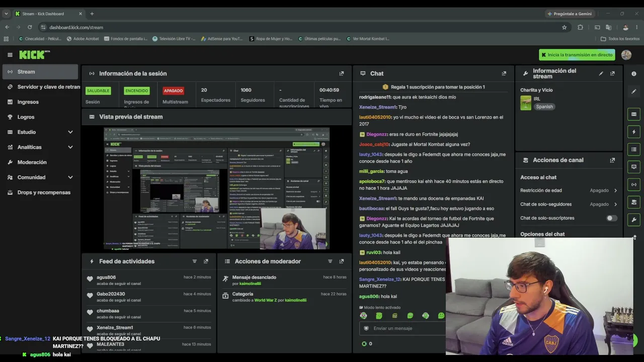
Task: Toggle the wrench stream info widget in the right rail
Action: (x=634, y=220)
